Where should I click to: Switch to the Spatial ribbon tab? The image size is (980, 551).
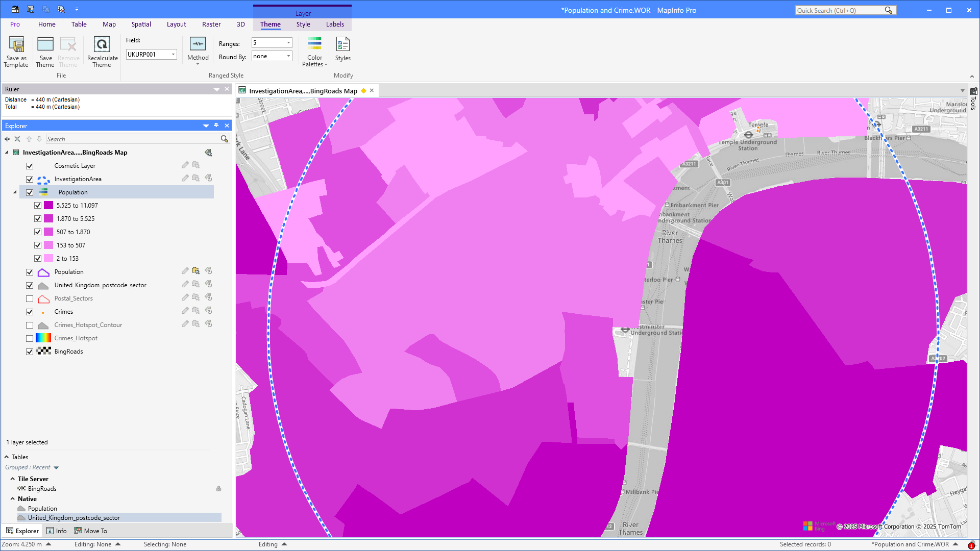[141, 24]
